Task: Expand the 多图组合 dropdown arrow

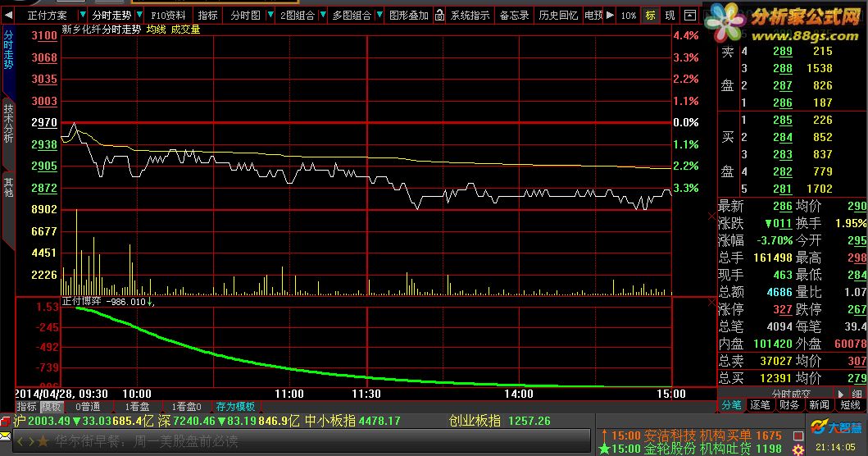Action: (x=379, y=15)
